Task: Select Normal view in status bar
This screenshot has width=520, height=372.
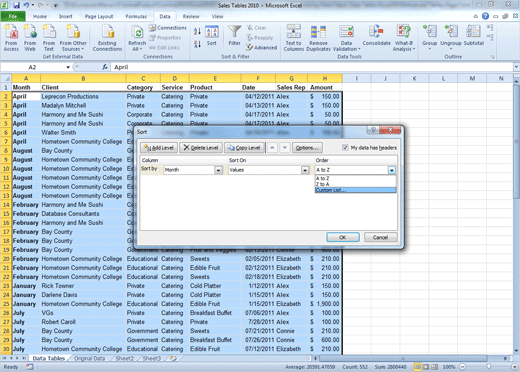Action: (x=417, y=367)
